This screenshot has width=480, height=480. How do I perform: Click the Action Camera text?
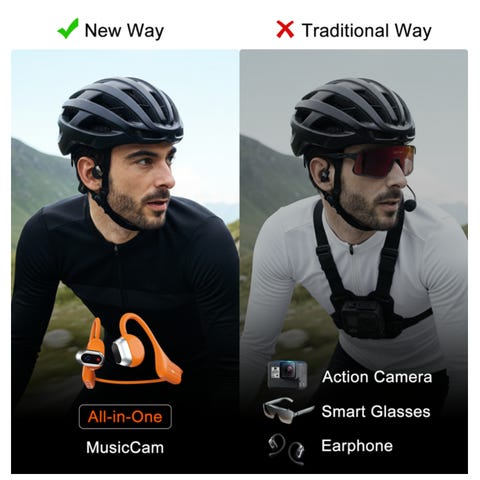click(x=377, y=377)
